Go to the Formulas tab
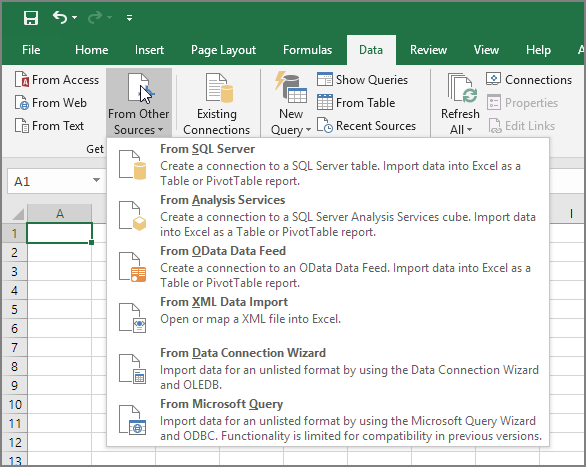Viewport: 586px width, 467px height. [x=307, y=50]
